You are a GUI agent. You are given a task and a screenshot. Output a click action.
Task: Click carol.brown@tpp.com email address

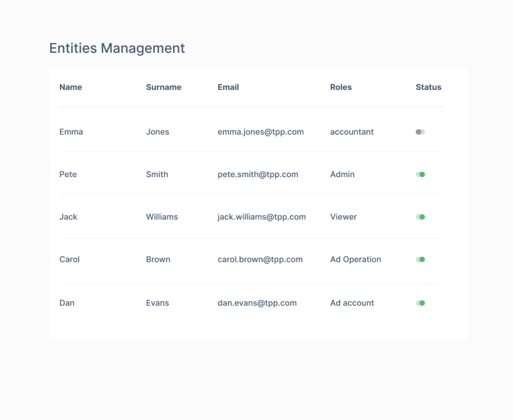(x=260, y=260)
